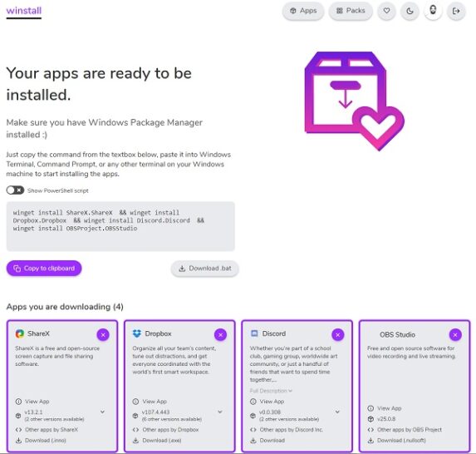Remove Discord using its X button
The image size is (476, 454).
338,335
